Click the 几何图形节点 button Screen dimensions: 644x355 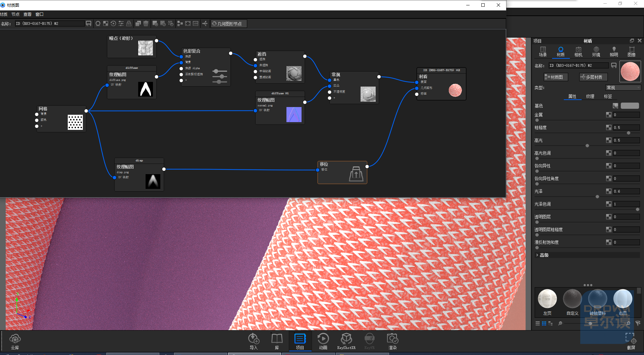point(229,23)
